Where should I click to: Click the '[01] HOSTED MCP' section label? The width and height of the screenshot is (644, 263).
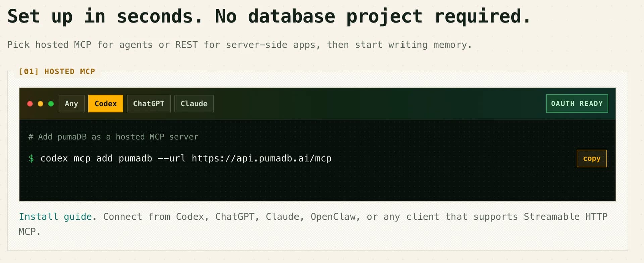click(x=57, y=71)
